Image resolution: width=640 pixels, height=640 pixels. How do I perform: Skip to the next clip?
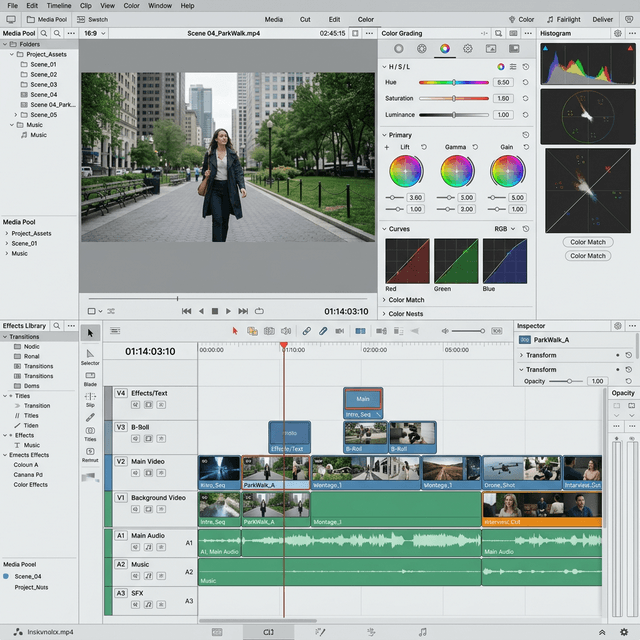pos(243,311)
